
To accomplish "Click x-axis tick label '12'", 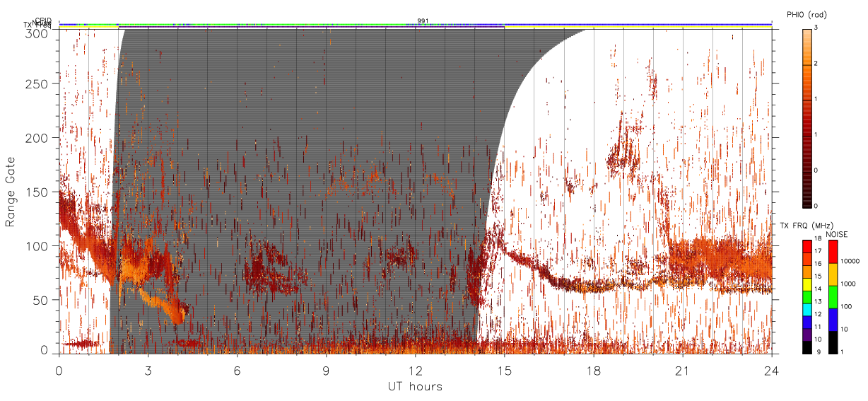I will tap(415, 371).
